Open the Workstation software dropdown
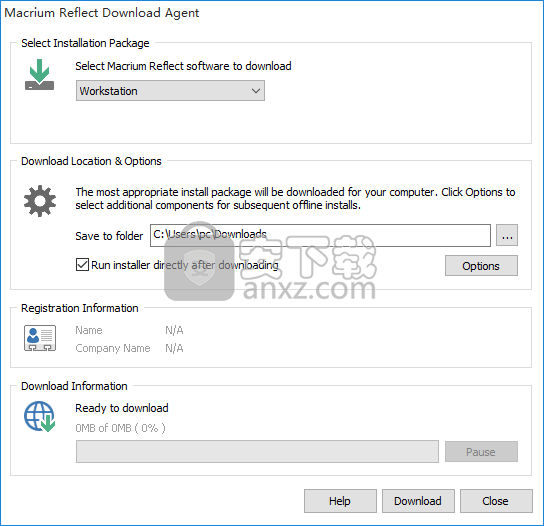 point(170,91)
